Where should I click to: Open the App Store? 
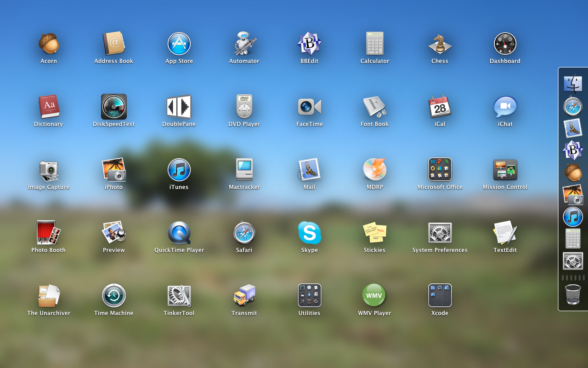(179, 44)
